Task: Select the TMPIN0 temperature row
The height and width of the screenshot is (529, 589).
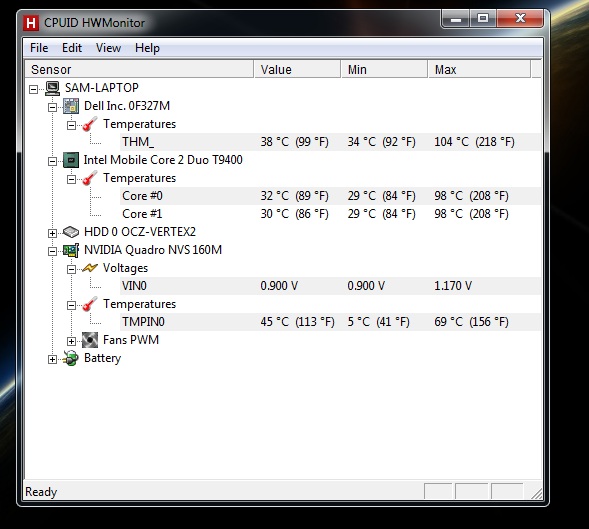Action: [x=331, y=322]
